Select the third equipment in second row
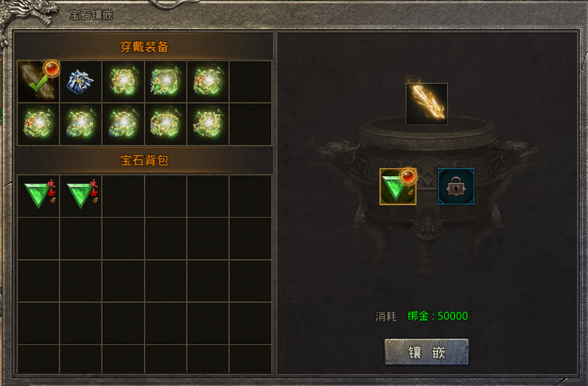The width and height of the screenshot is (588, 386). pyautogui.click(x=123, y=124)
